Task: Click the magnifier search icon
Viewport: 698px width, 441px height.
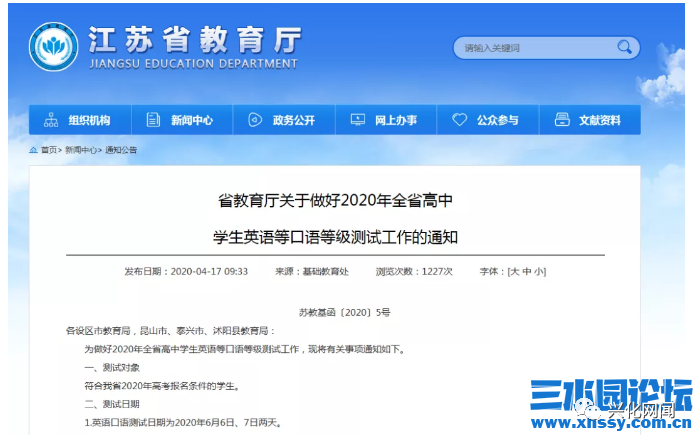Action: click(x=625, y=47)
